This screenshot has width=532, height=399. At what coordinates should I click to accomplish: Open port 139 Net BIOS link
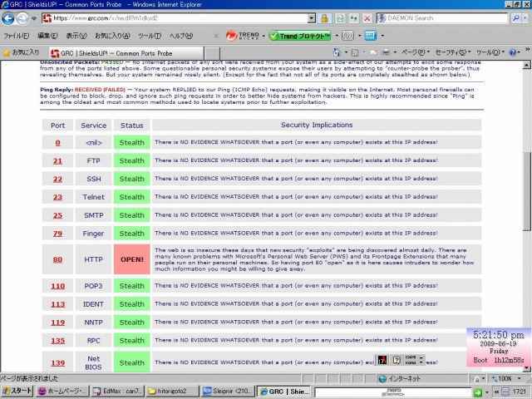(57, 363)
